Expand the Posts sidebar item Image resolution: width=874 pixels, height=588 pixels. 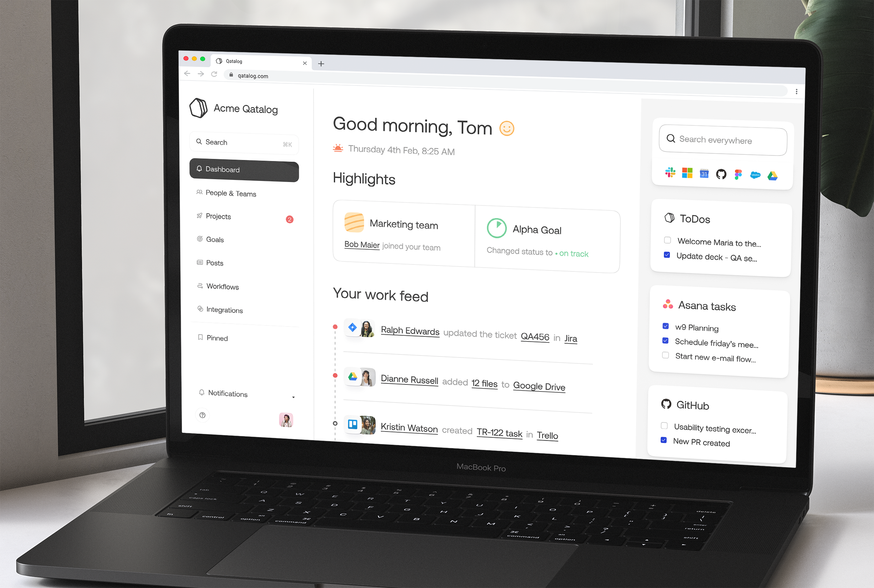coord(215,262)
